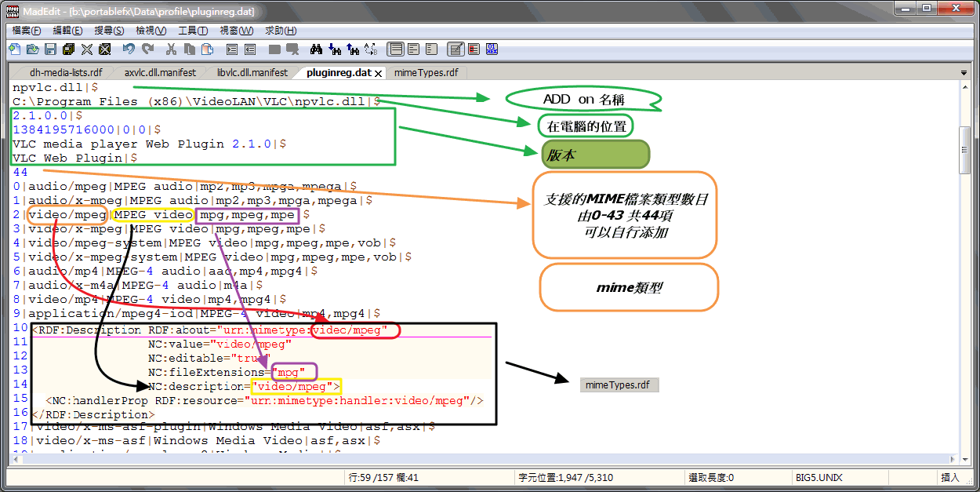980x492 pixels.
Task: Save the file using the floppy disk icon
Action: tap(50, 49)
